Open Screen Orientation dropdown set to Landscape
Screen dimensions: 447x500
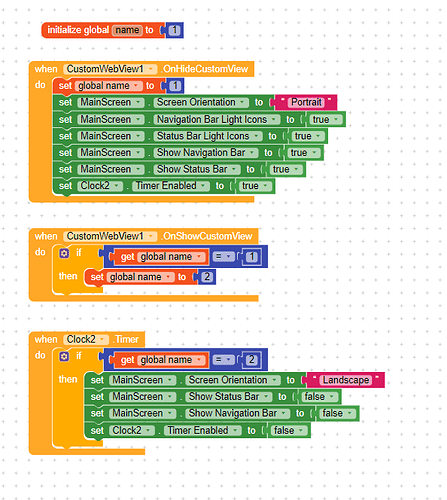233,380
